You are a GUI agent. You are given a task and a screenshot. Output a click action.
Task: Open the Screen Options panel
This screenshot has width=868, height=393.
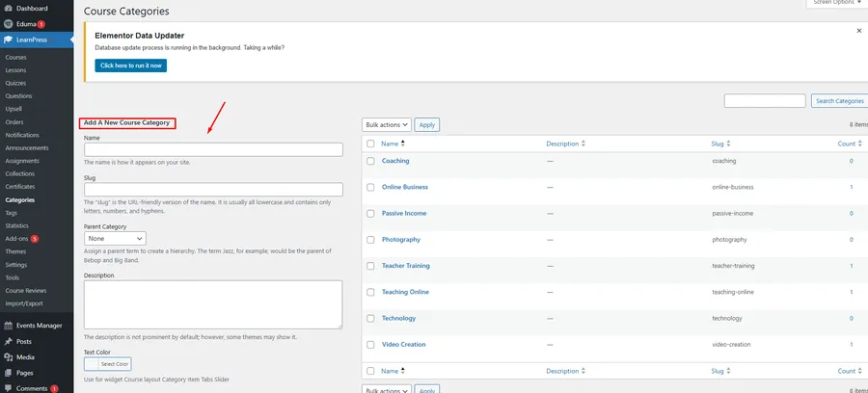pos(835,3)
